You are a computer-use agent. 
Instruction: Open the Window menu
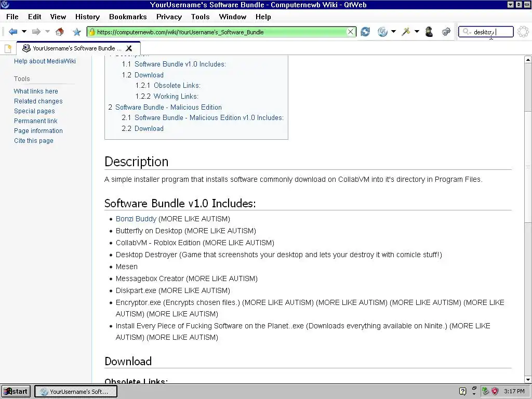pyautogui.click(x=232, y=17)
